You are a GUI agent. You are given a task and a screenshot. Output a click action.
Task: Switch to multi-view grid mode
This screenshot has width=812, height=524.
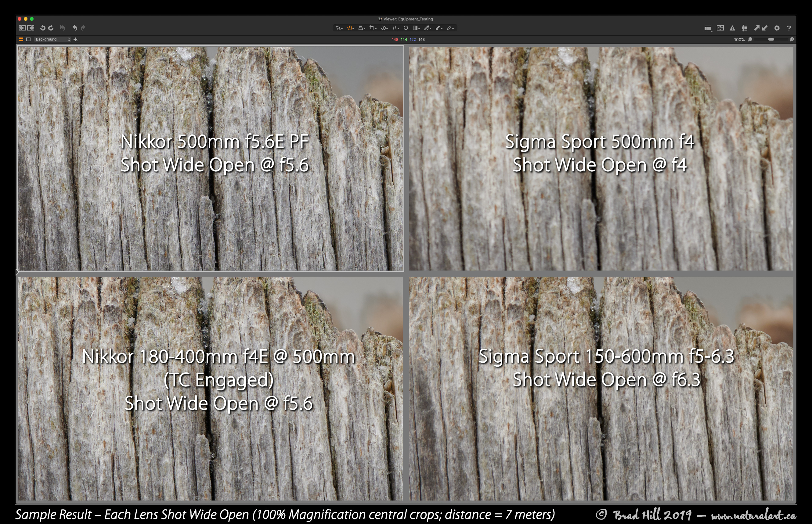[21, 39]
